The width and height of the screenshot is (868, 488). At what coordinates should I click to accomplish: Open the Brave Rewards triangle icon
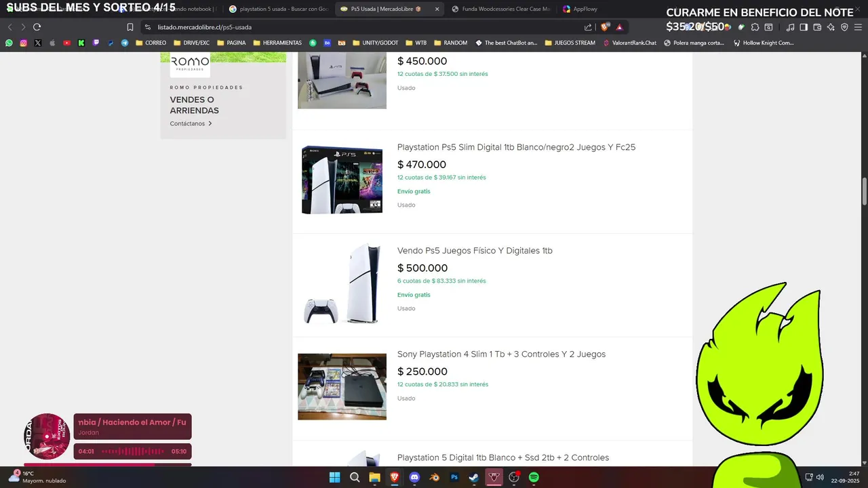click(619, 27)
